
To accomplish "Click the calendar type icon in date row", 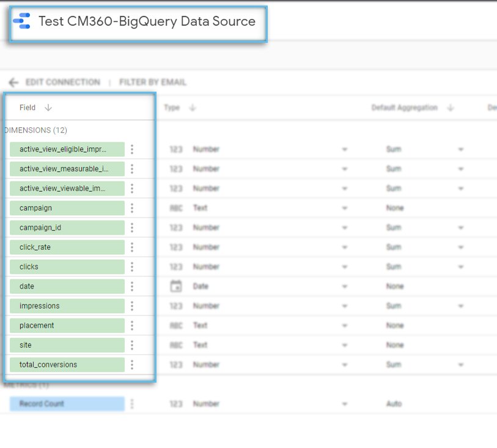I will coord(176,286).
